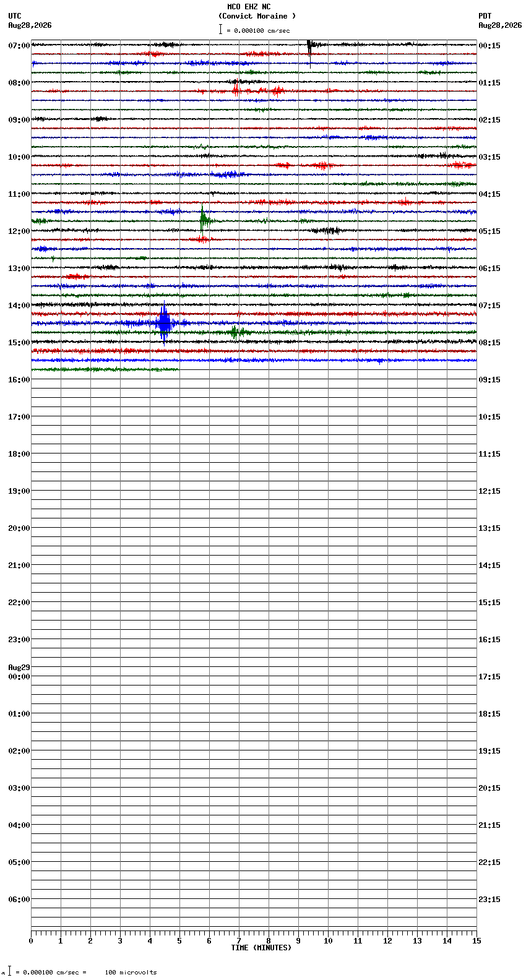Viewport: 526px width, 980px height.
Task: Click the UTC header label
Action: 15,16
